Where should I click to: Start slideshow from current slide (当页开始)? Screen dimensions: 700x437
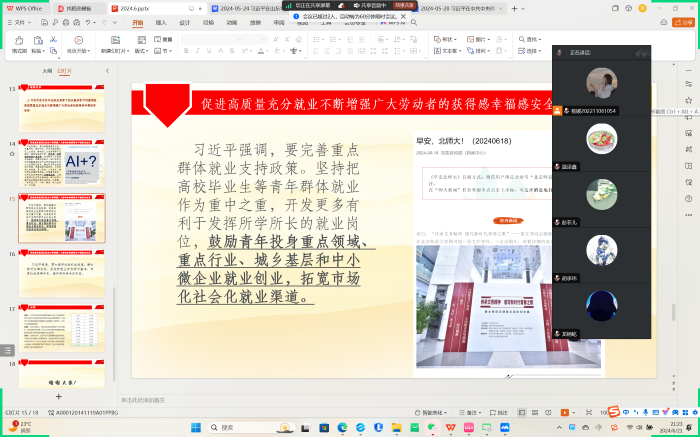click(76, 41)
